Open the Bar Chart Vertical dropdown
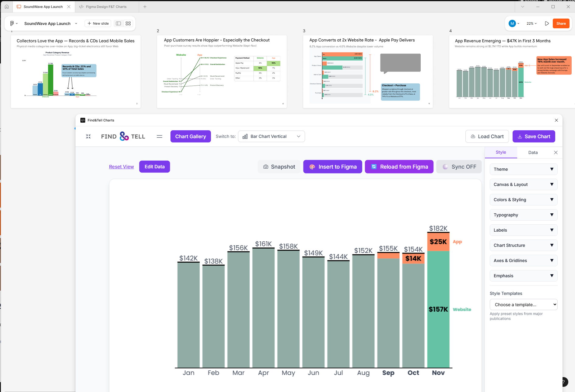The width and height of the screenshot is (575, 392). pos(271,136)
